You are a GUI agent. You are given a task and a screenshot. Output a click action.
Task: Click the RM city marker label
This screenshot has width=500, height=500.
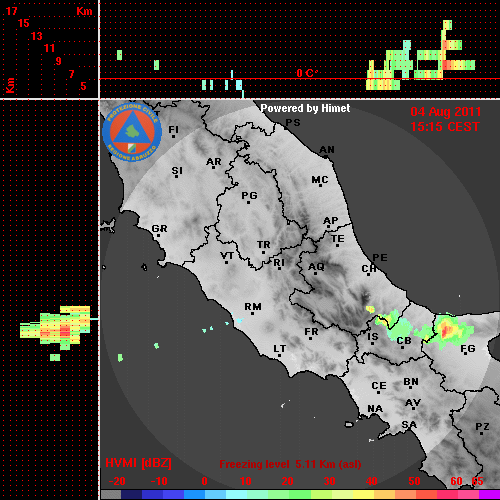pyautogui.click(x=253, y=307)
